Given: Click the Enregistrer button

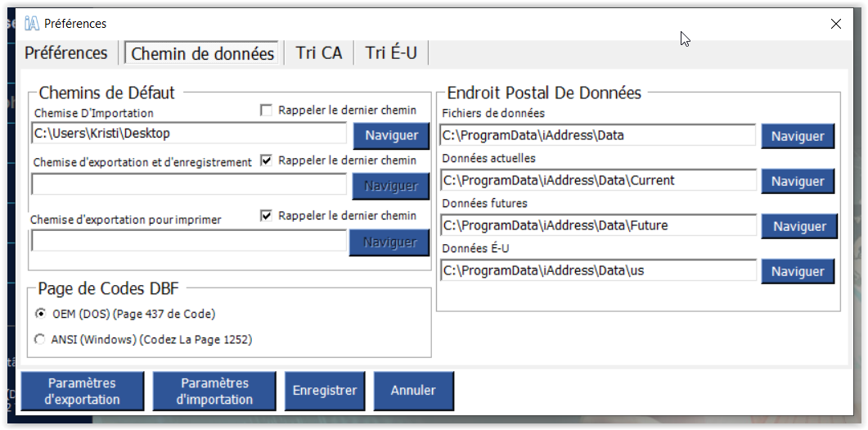Looking at the screenshot, I should (325, 391).
